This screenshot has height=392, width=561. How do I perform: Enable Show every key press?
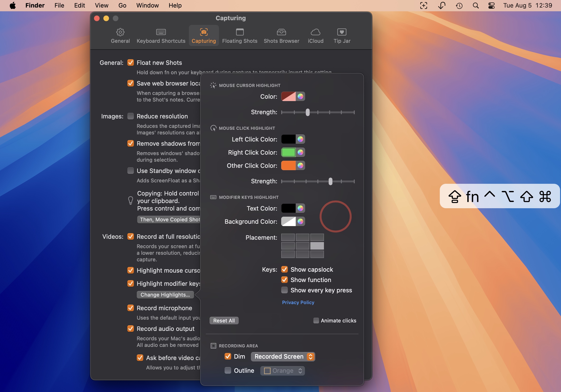click(284, 290)
